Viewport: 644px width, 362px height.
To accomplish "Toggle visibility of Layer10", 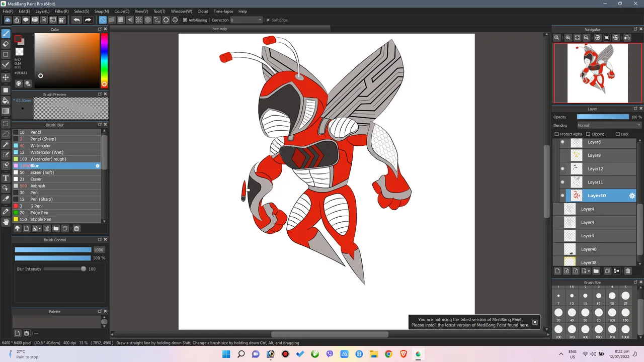I will click(562, 196).
